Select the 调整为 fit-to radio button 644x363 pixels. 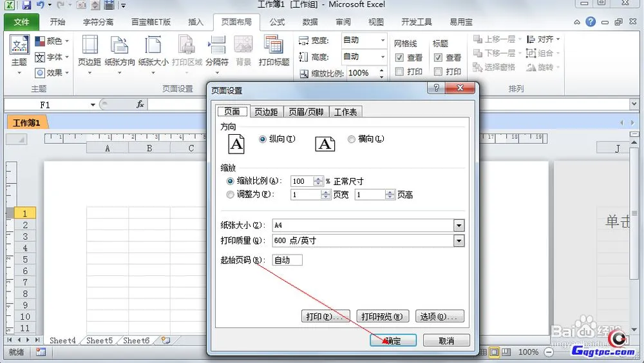click(231, 195)
